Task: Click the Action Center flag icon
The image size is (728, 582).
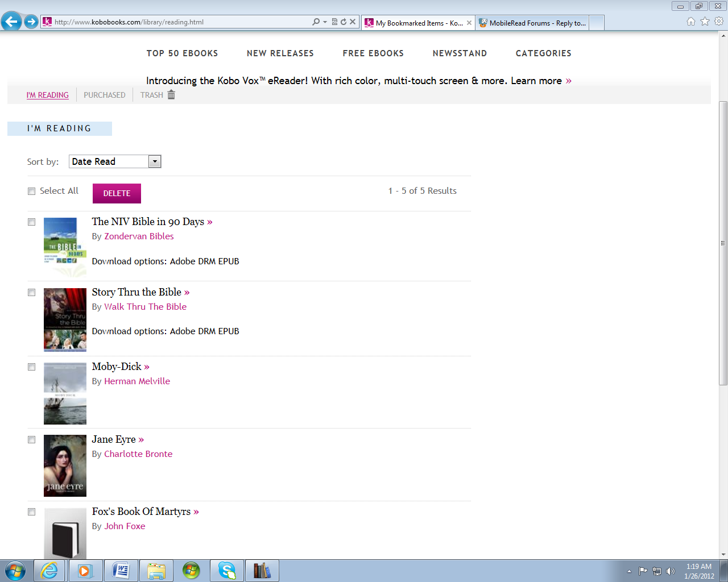Action: pyautogui.click(x=643, y=571)
